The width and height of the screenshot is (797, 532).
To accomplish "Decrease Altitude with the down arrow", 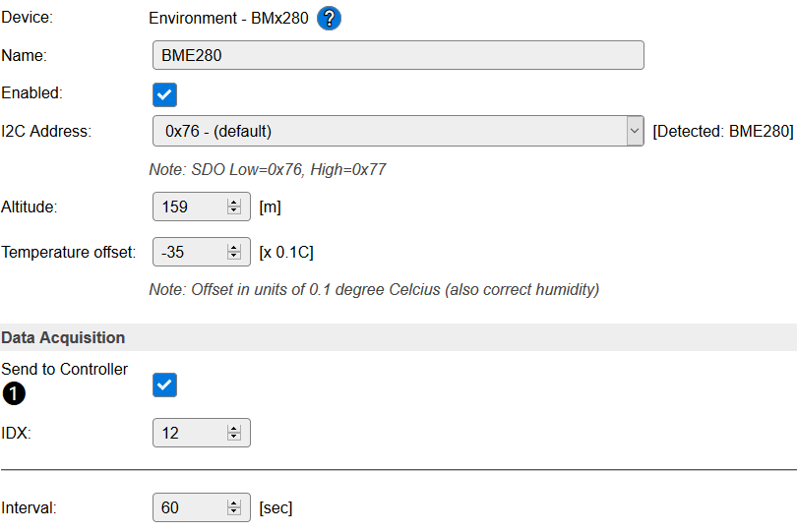I will coord(234,211).
